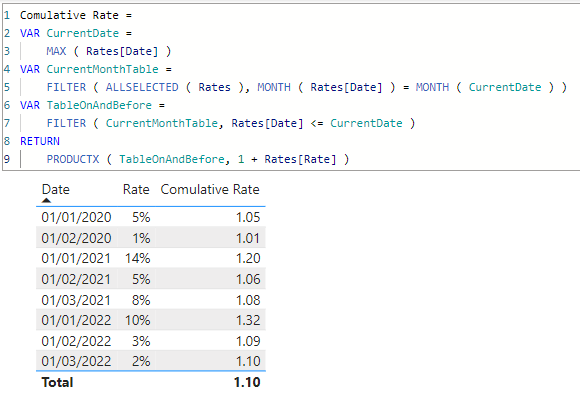Click the 8% rate cell
Viewport: 580px width, 404px height.
coord(141,300)
